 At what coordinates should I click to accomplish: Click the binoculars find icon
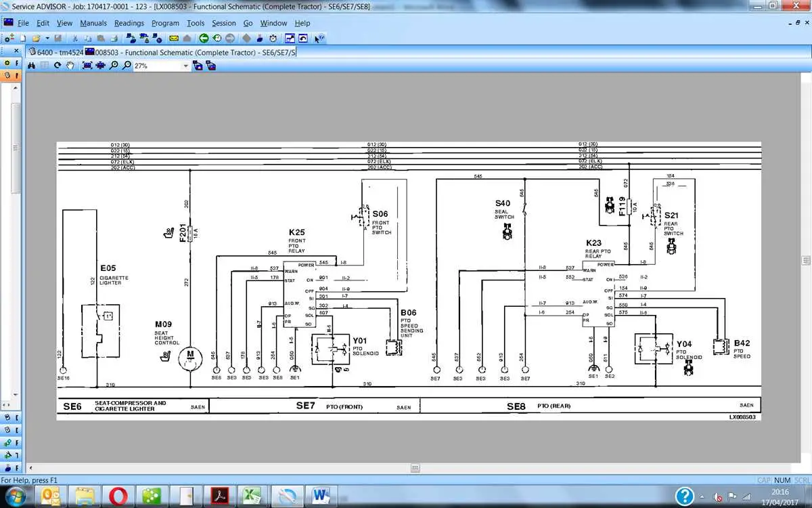[x=31, y=66]
